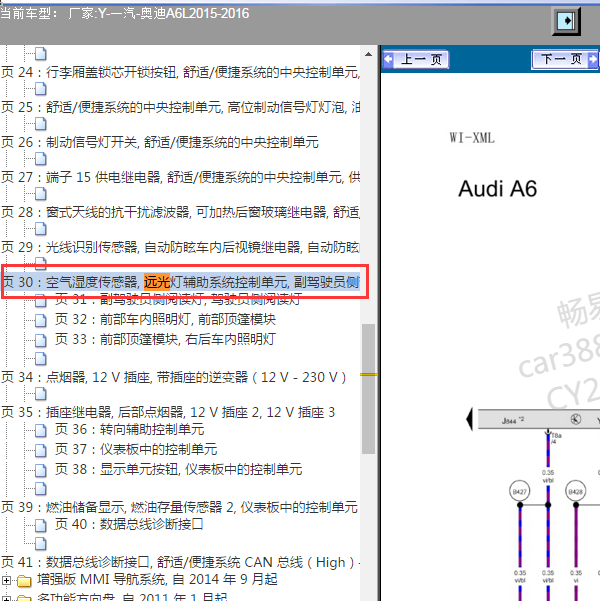Open page 24 行李厢盖锁芯开锁按钮 entry

click(x=181, y=72)
